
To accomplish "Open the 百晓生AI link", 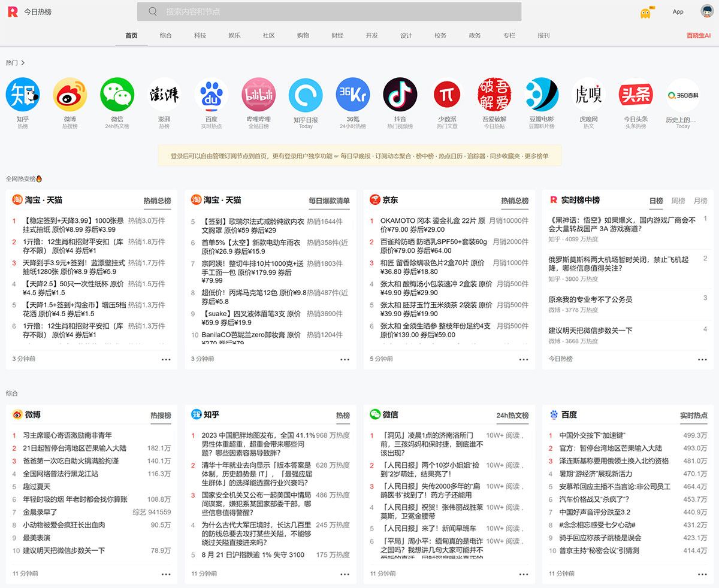I will click(x=697, y=35).
